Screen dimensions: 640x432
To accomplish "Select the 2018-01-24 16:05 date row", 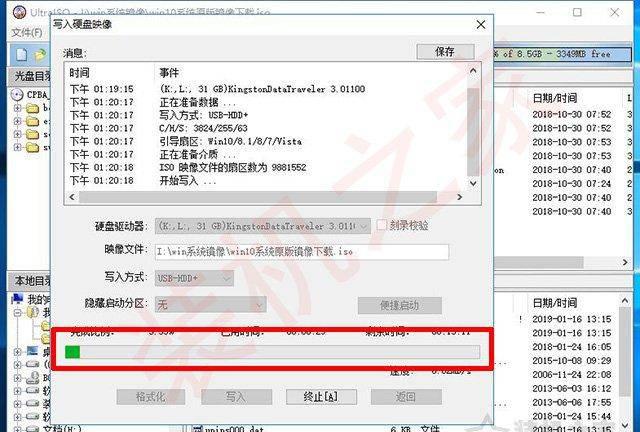I will (572, 347).
